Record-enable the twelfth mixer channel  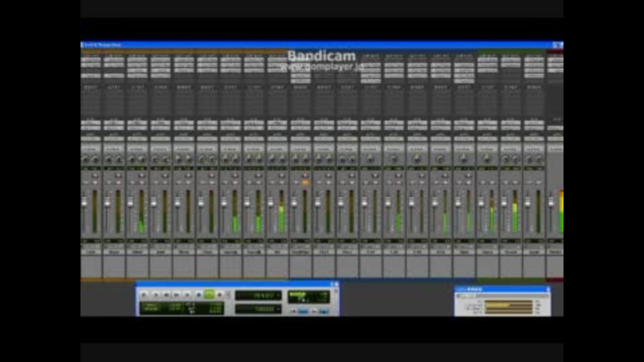coord(352,175)
